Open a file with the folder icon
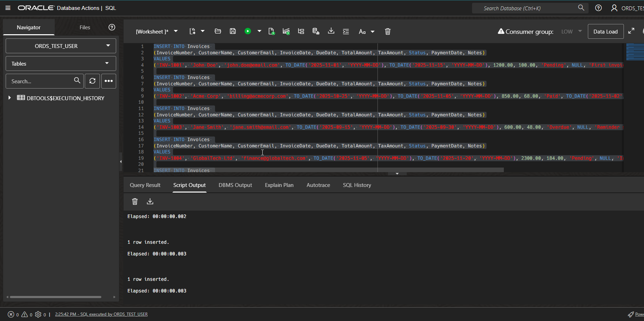This screenshot has height=321, width=644. (x=217, y=31)
